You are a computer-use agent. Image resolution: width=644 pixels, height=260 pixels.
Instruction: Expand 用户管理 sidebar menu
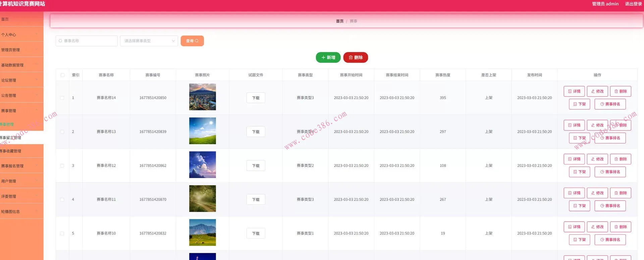[x=21, y=181]
